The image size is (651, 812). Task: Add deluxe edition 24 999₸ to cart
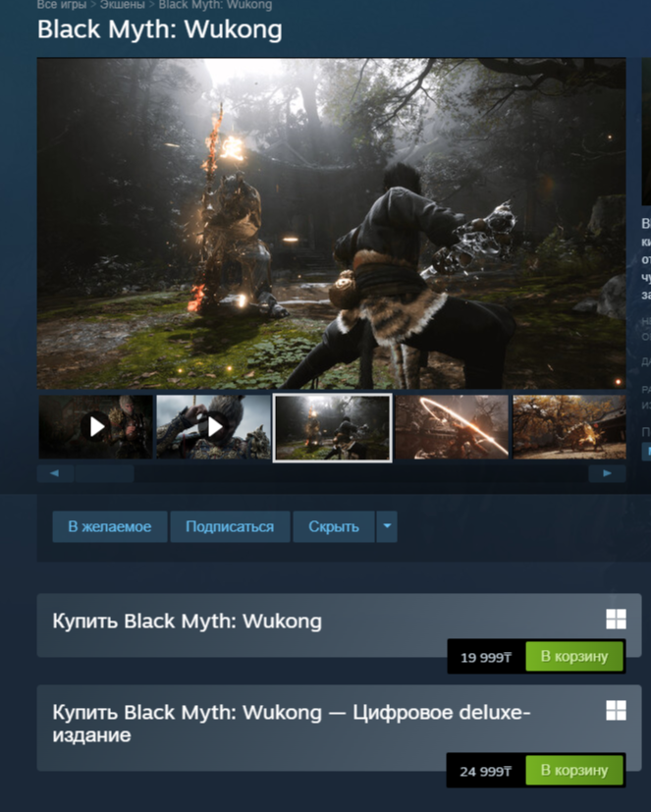coord(574,770)
